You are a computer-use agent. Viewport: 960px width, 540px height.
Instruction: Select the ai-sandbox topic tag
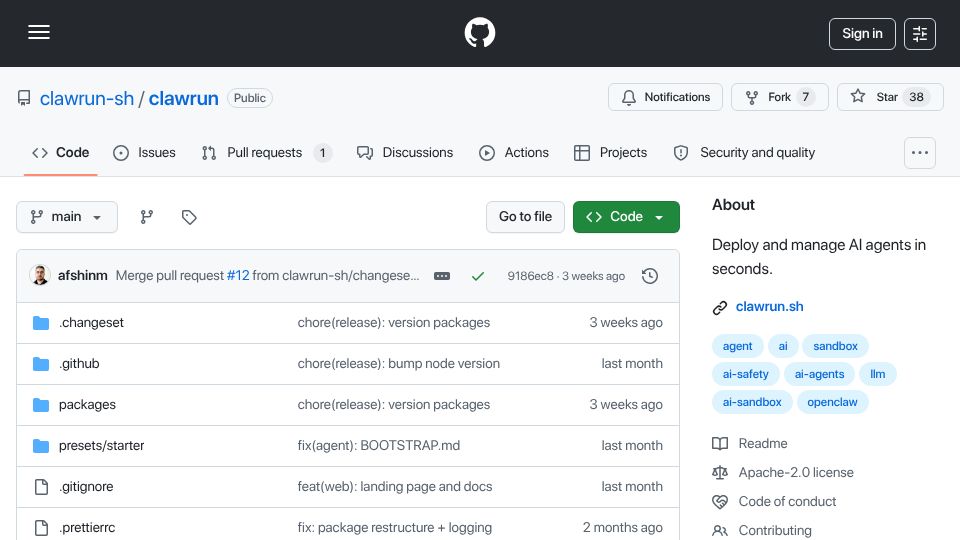pos(752,402)
